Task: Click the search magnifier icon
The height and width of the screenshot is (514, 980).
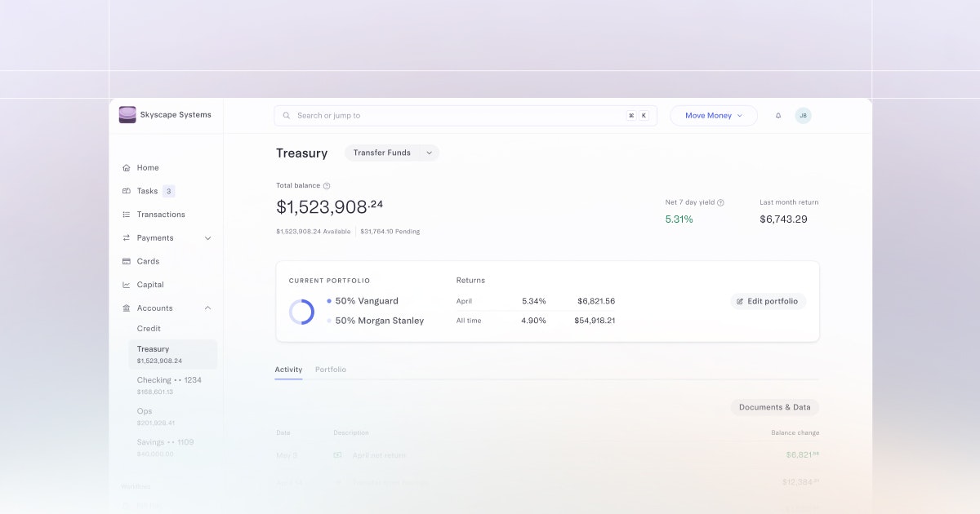Action: pos(286,115)
